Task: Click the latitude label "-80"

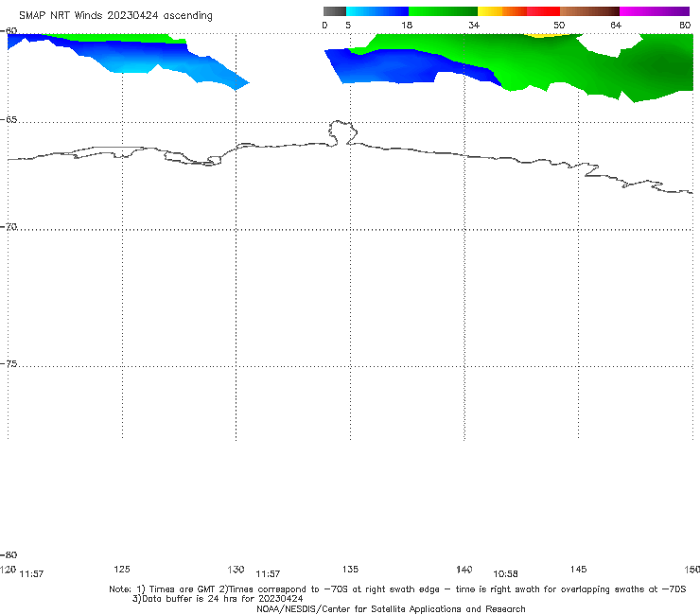Action: (9, 555)
